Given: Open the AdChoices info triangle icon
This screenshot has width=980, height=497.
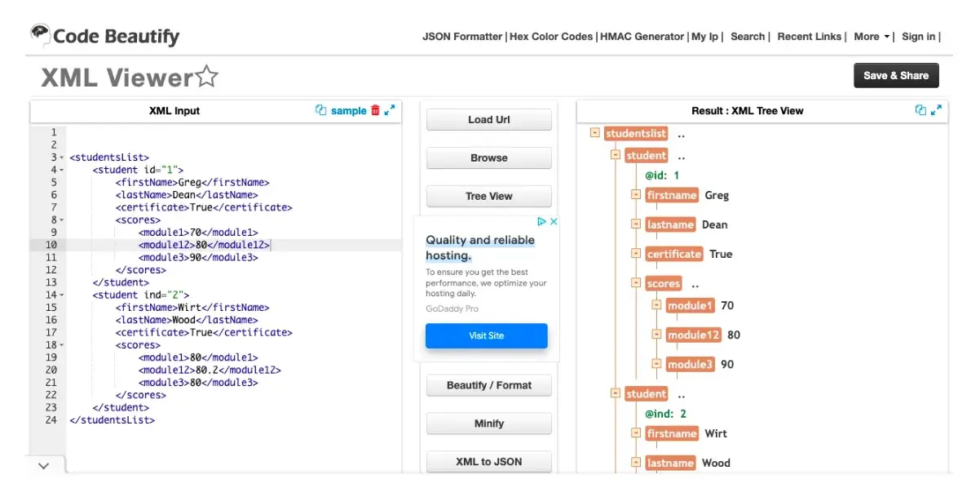Looking at the screenshot, I should [541, 221].
